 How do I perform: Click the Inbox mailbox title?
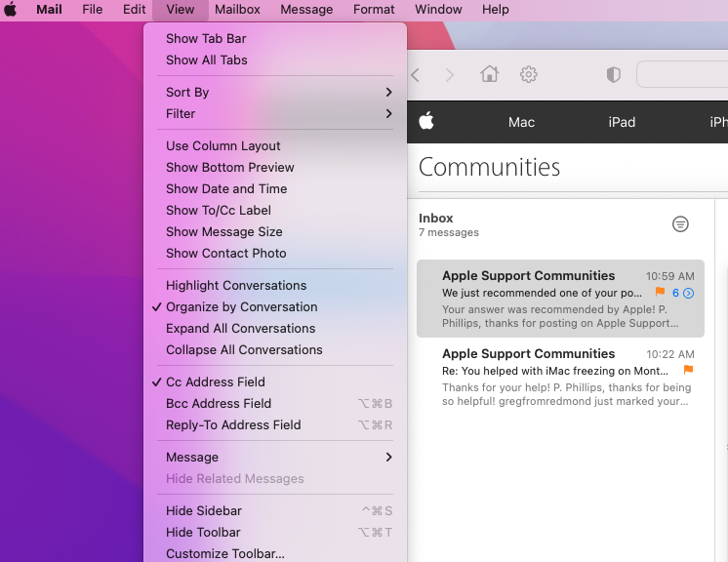pyautogui.click(x=435, y=219)
